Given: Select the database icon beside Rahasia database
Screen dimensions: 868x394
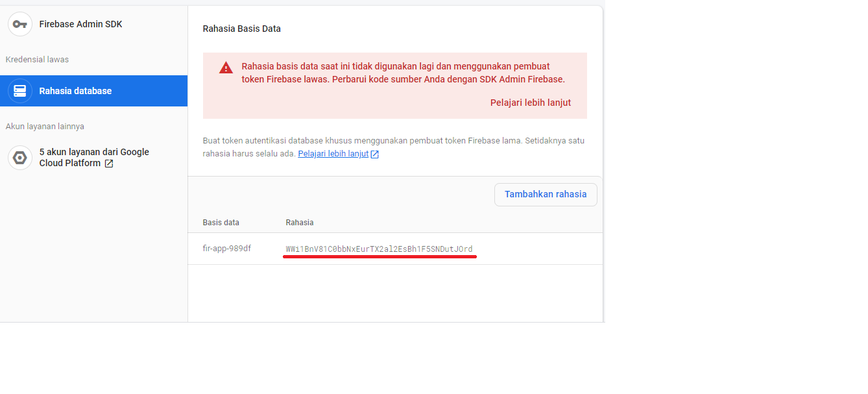Looking at the screenshot, I should click(x=19, y=91).
